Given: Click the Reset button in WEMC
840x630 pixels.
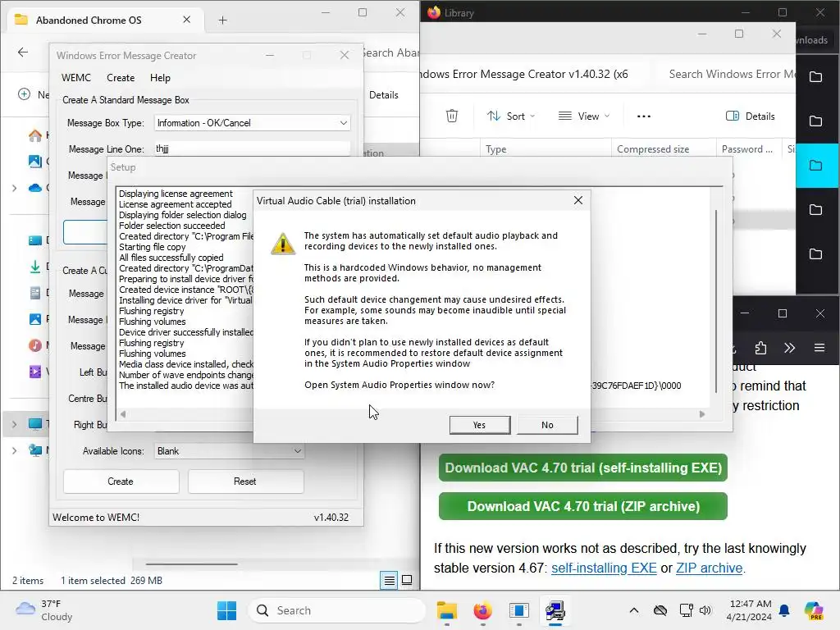Looking at the screenshot, I should [x=245, y=481].
